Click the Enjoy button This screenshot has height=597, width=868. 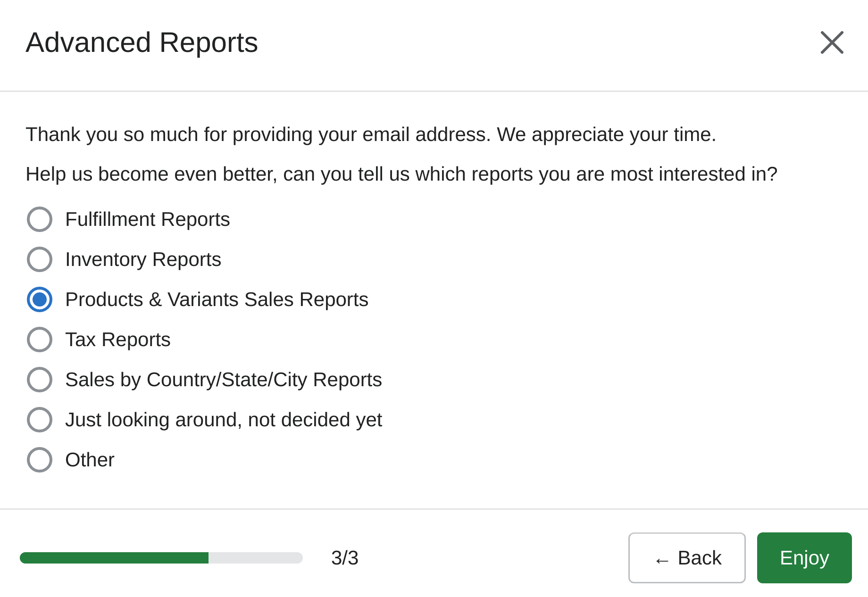(804, 558)
